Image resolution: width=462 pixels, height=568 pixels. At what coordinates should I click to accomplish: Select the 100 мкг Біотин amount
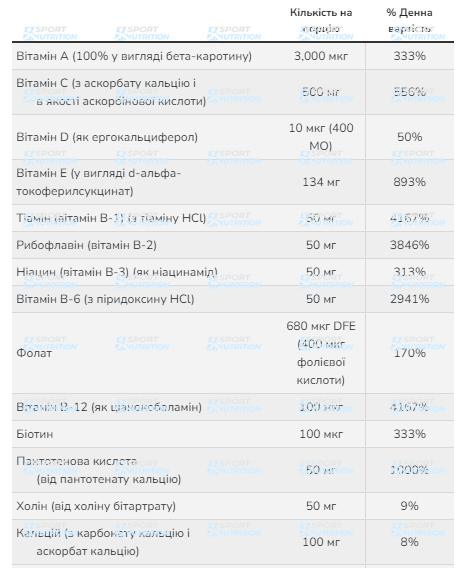coord(321,434)
